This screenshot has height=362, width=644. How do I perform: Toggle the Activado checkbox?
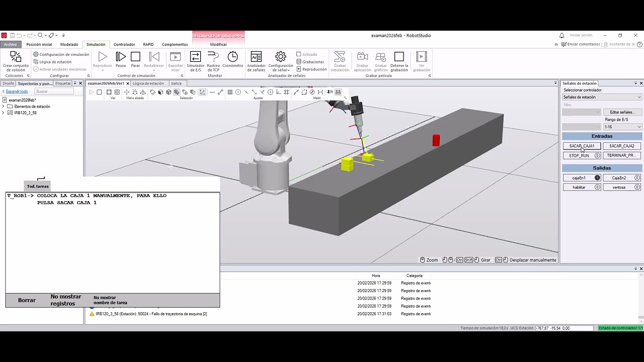[299, 54]
